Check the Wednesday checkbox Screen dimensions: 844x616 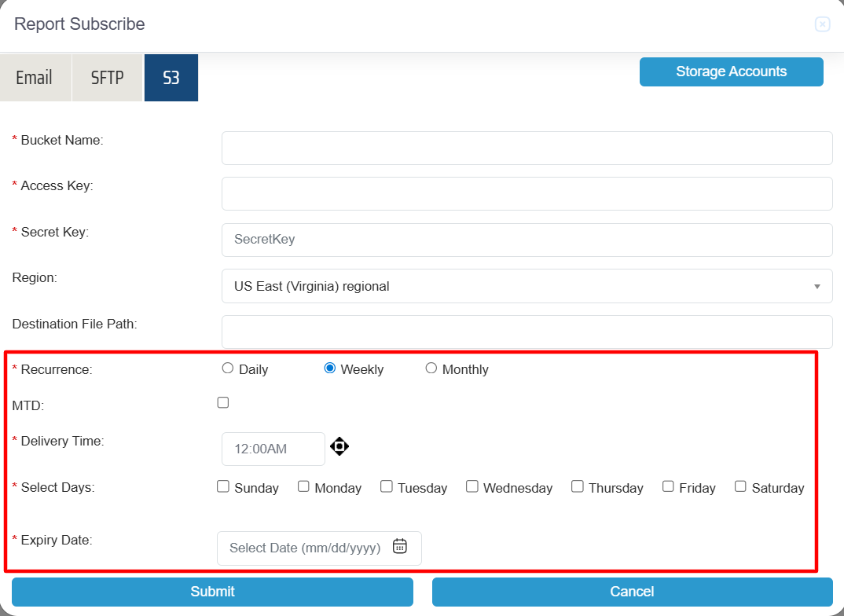(472, 486)
